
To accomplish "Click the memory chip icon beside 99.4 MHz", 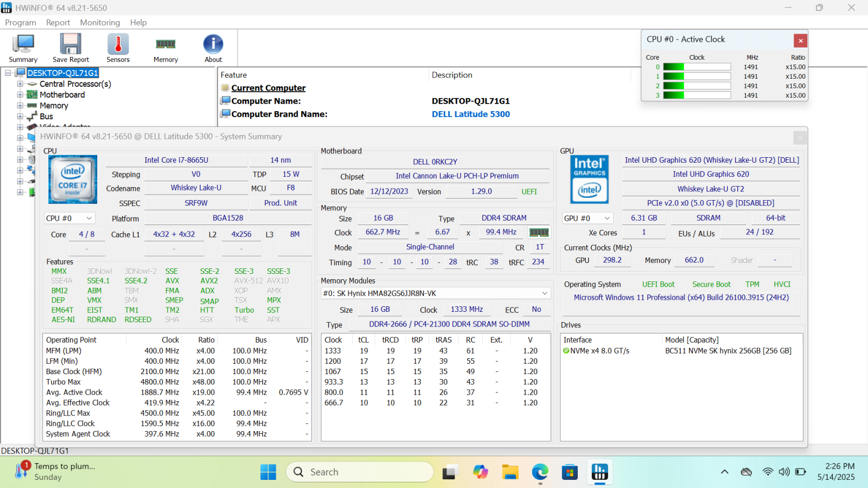I will (539, 233).
